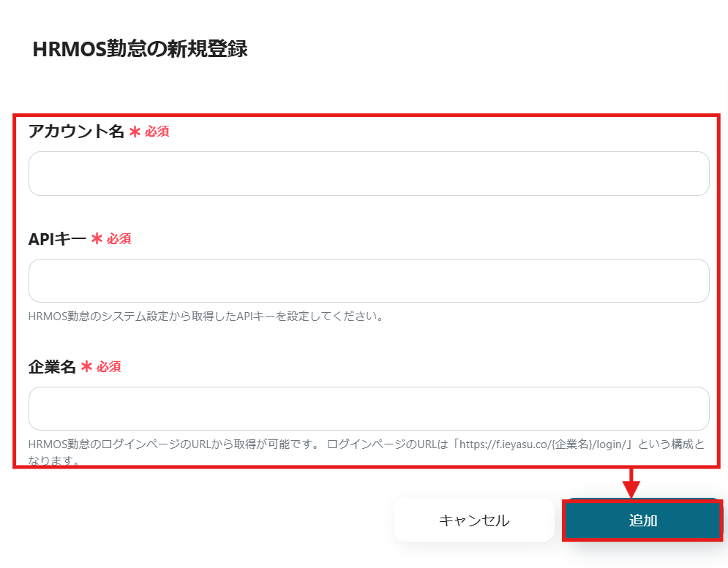Click the 追加 button
The height and width of the screenshot is (568, 728).
(643, 520)
